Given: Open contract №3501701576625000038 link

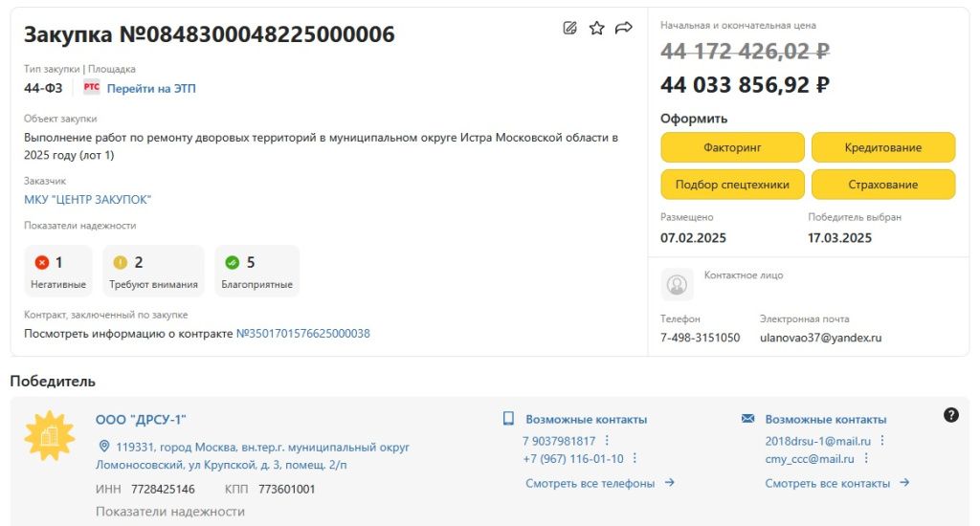Looking at the screenshot, I should tap(302, 334).
